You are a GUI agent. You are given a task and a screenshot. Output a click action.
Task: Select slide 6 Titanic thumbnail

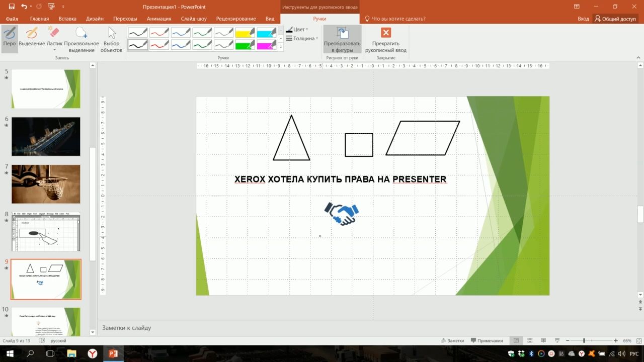[46, 136]
